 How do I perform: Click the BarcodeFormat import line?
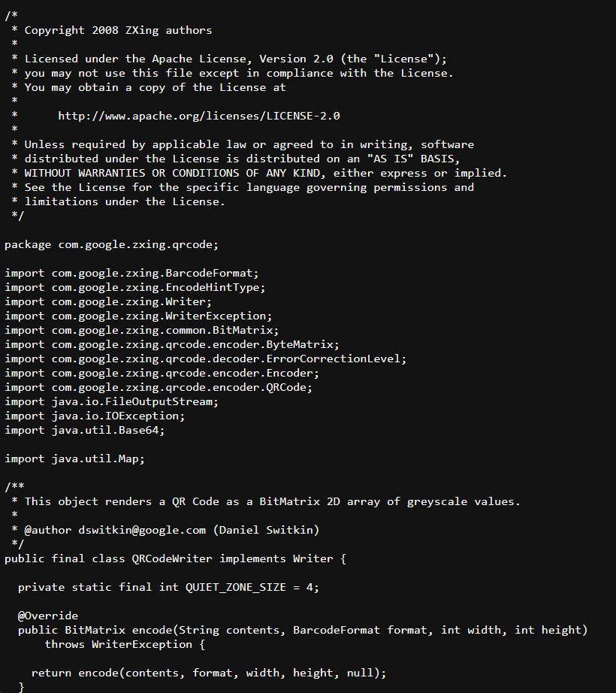(131, 273)
